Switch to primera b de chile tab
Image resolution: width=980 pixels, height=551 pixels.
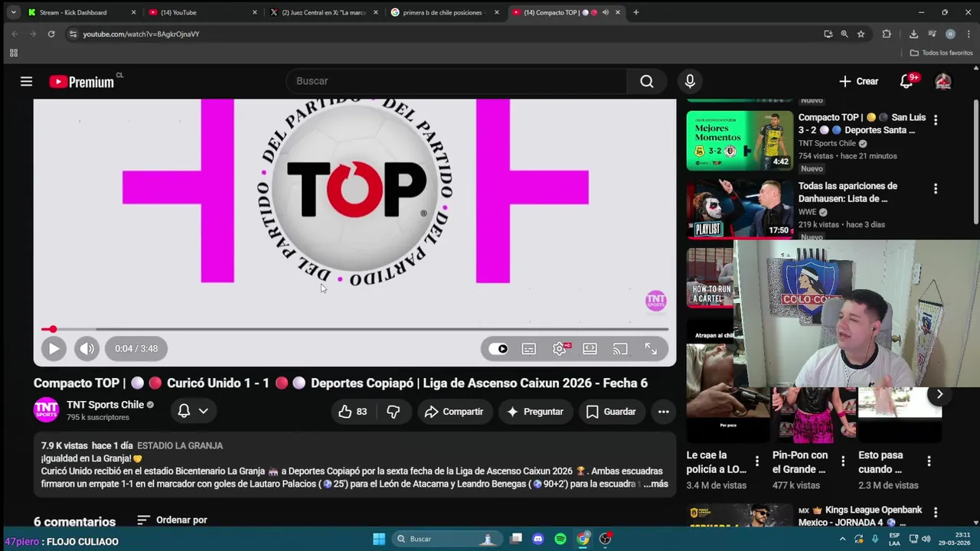[x=445, y=12]
